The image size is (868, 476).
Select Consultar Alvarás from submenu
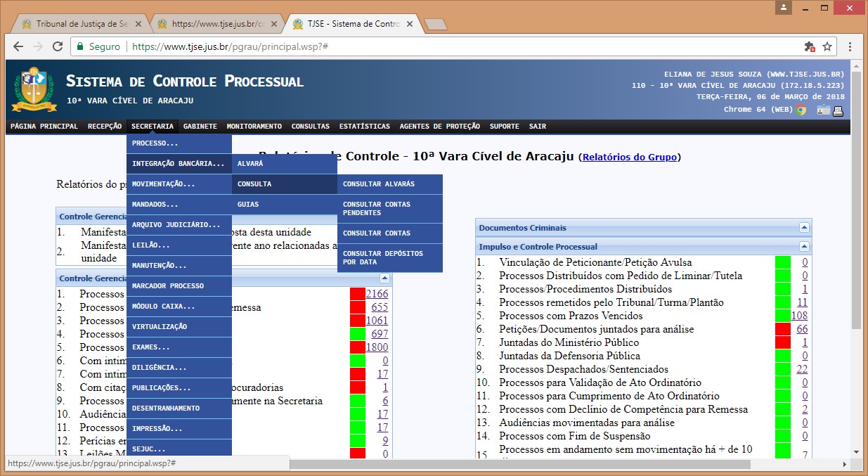(x=389, y=184)
